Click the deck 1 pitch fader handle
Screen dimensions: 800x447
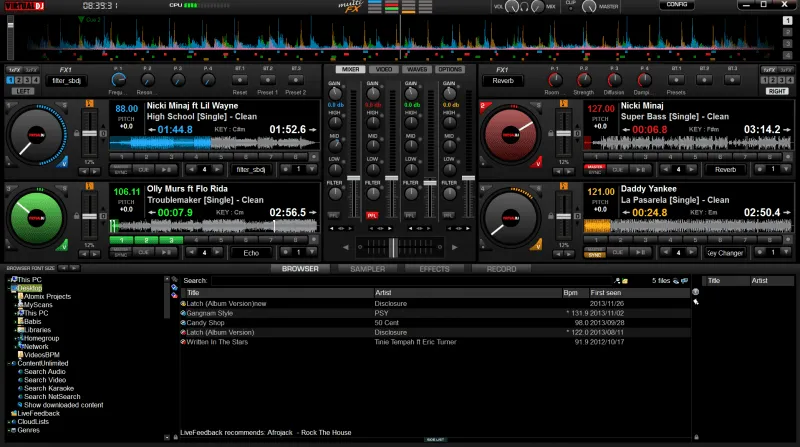pos(89,134)
